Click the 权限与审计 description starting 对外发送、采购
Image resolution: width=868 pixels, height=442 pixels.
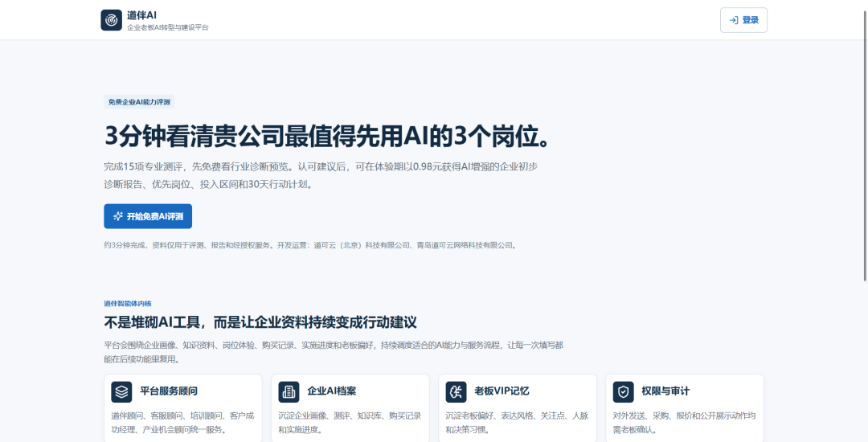[x=684, y=422]
